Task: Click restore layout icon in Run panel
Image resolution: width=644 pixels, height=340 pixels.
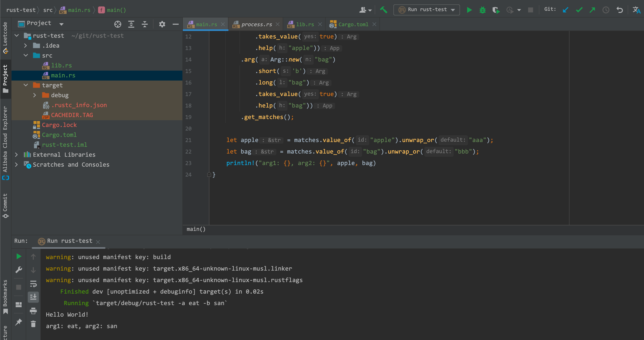Action: click(18, 304)
